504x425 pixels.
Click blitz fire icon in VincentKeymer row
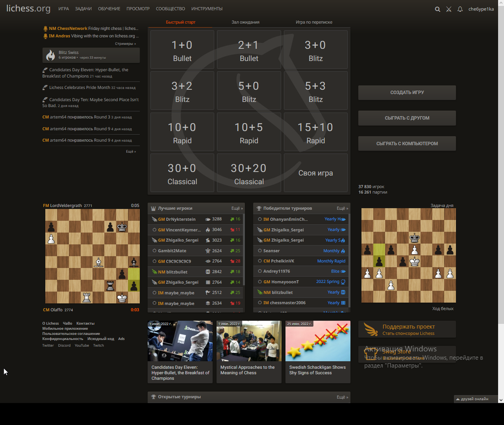pos(208,229)
